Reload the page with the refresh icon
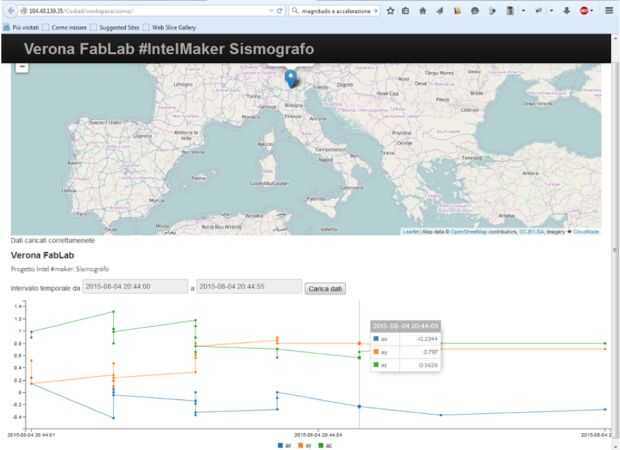The height and width of the screenshot is (450, 620). pyautogui.click(x=280, y=11)
